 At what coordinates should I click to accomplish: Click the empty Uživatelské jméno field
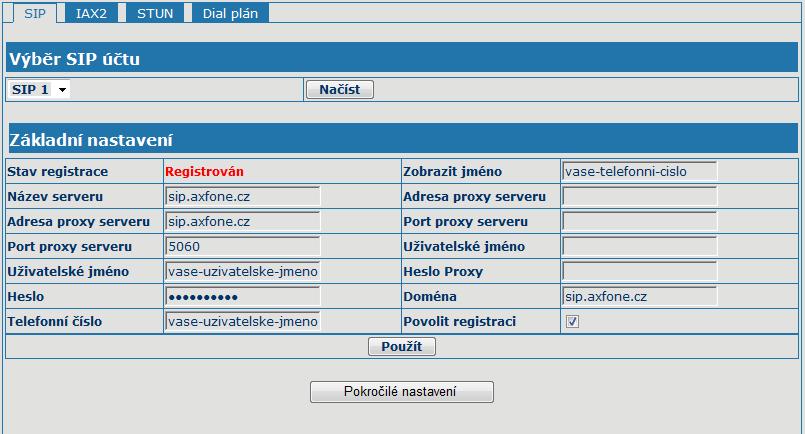[x=639, y=246]
